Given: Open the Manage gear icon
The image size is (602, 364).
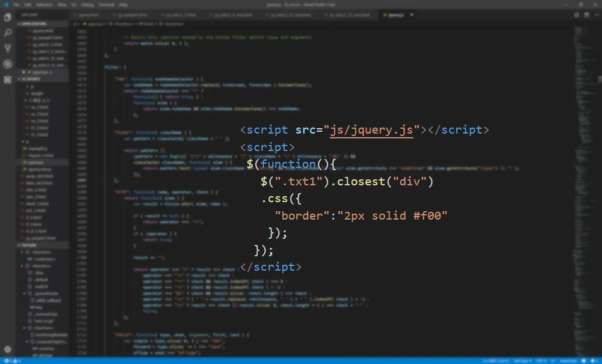Looking at the screenshot, I should 7,350.
